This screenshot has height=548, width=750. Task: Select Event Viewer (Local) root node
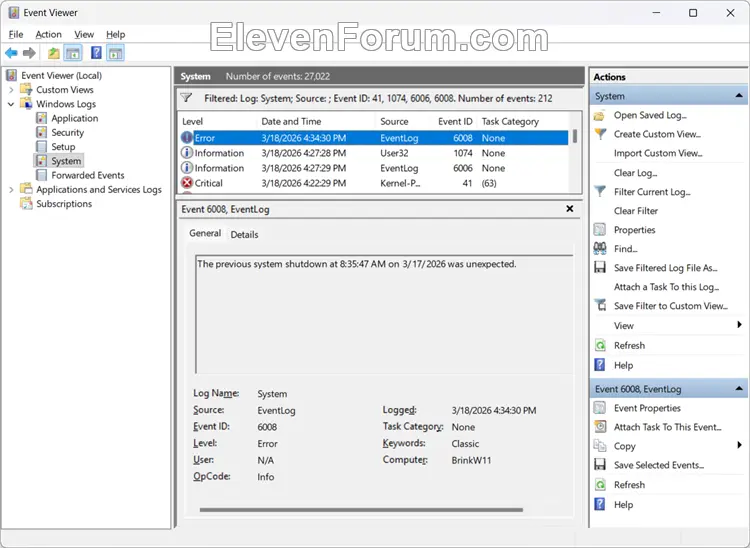coord(61,76)
